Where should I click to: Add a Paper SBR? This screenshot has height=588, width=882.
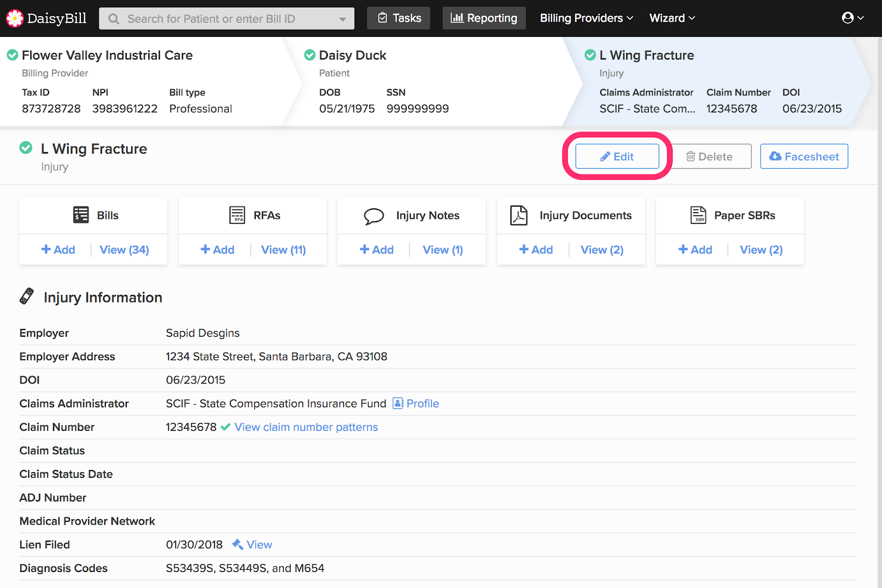point(695,250)
